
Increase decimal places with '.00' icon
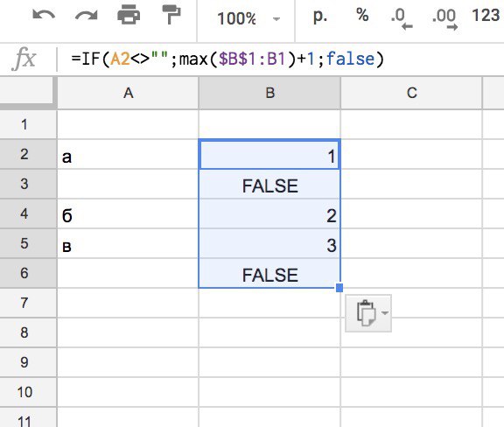(444, 18)
